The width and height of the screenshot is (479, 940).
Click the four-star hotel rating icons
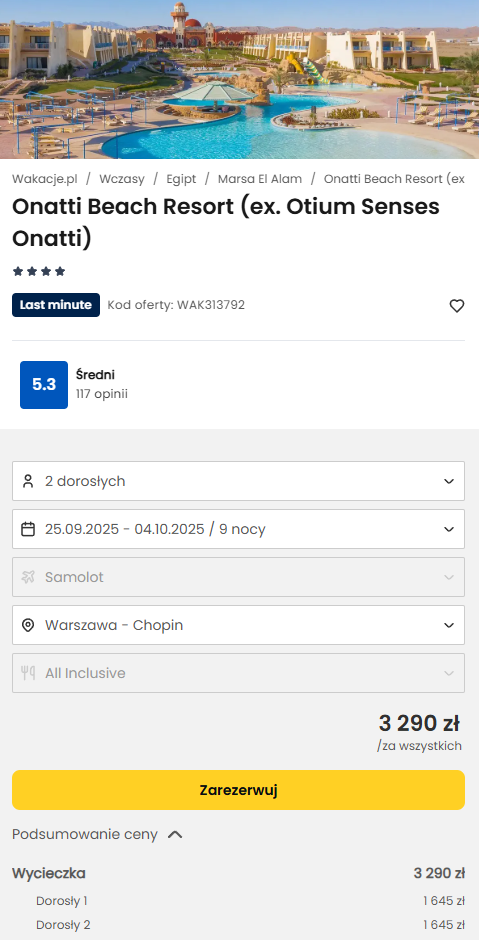[39, 272]
